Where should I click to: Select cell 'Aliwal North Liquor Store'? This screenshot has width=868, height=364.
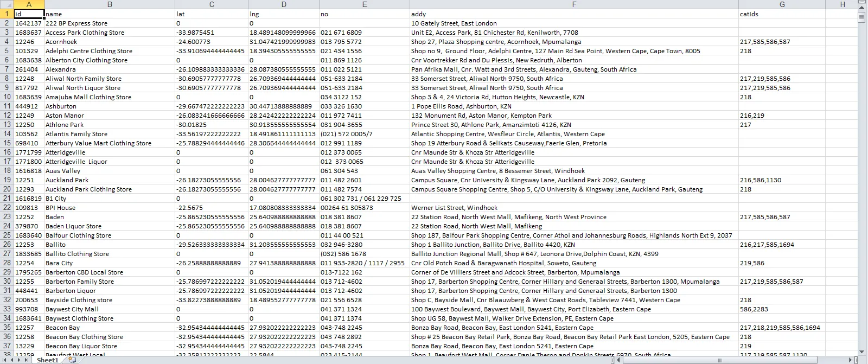coord(110,88)
